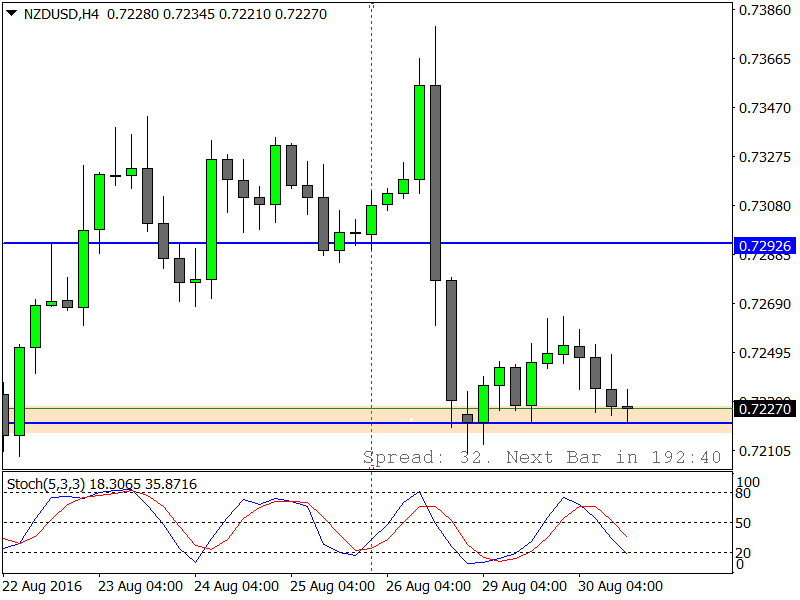
Task: Click the stochastic 80 level label
Action: pos(743,493)
